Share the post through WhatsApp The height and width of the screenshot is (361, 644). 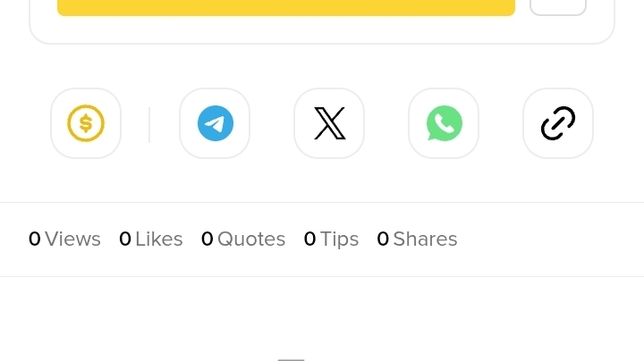coord(444,123)
